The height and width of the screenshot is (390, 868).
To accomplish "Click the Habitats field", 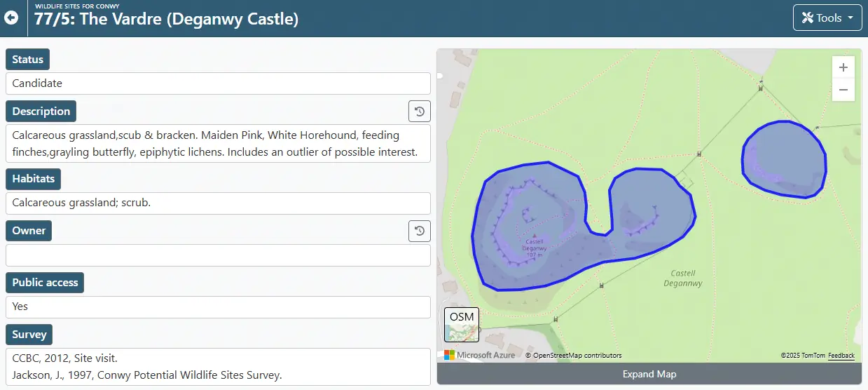I will (x=218, y=203).
